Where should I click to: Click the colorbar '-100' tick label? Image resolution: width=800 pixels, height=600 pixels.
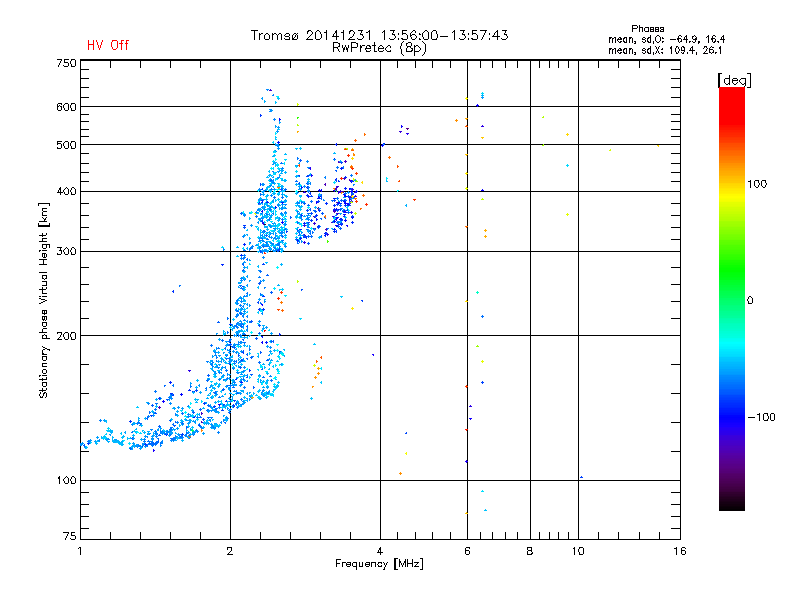761,417
